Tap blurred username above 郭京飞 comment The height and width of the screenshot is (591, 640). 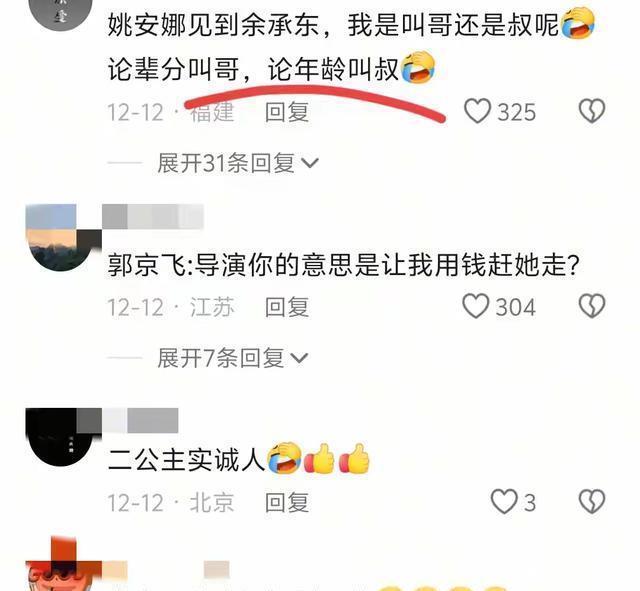pos(153,216)
